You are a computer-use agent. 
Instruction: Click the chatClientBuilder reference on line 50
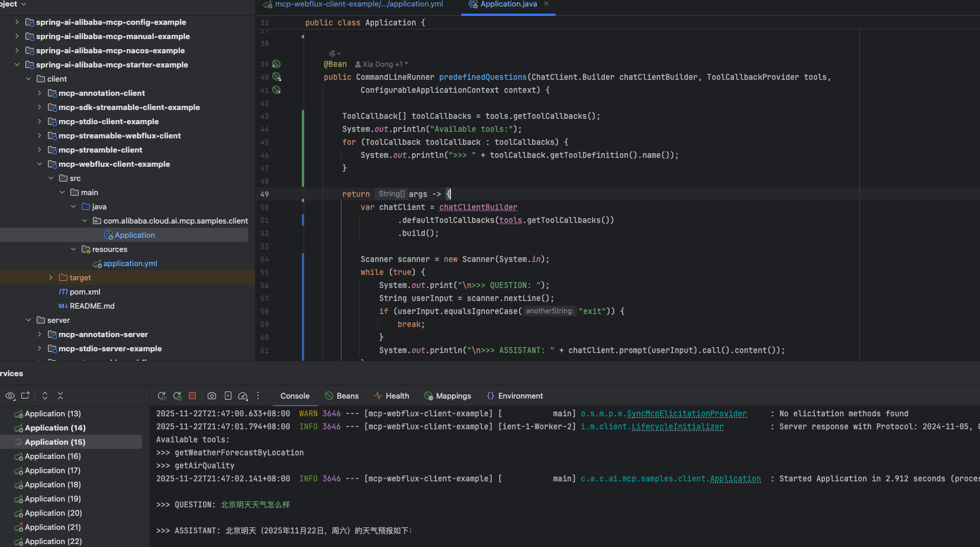[x=478, y=207]
